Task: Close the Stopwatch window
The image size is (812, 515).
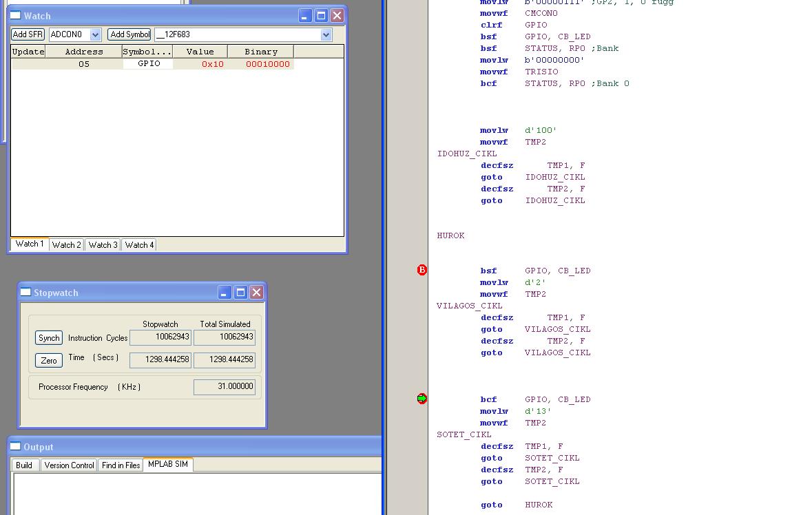Action: pyautogui.click(x=256, y=293)
